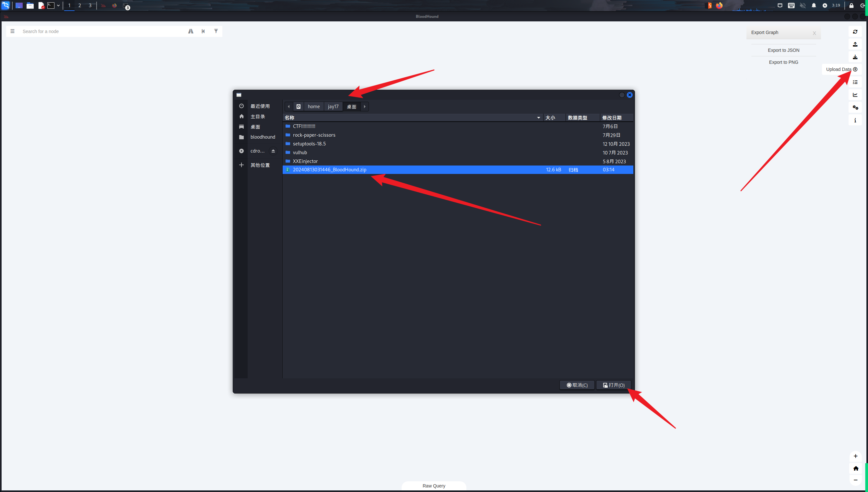This screenshot has width=868, height=492.
Task: Launch the text editor from taskbar
Action: [x=41, y=6]
